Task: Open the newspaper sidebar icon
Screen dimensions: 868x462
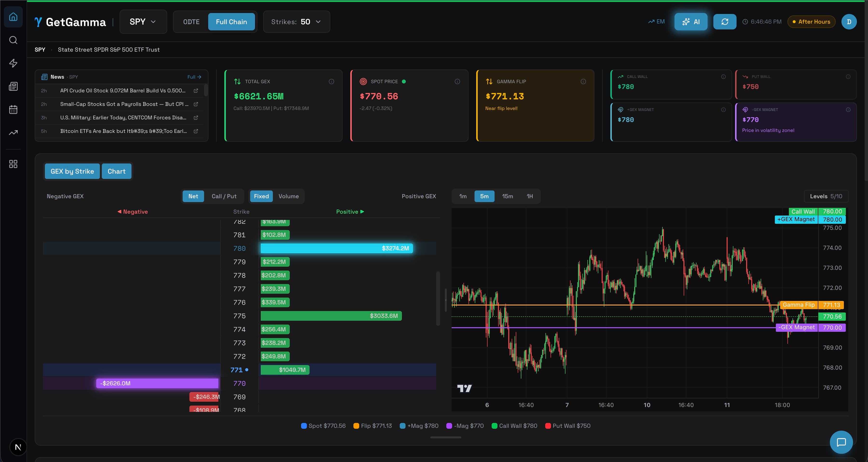Action: [13, 86]
